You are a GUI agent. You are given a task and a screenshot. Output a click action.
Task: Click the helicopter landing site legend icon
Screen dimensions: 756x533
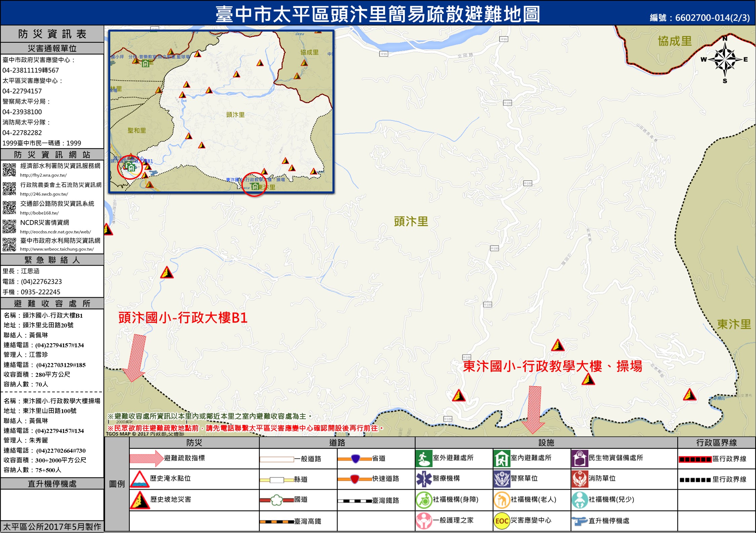click(579, 521)
